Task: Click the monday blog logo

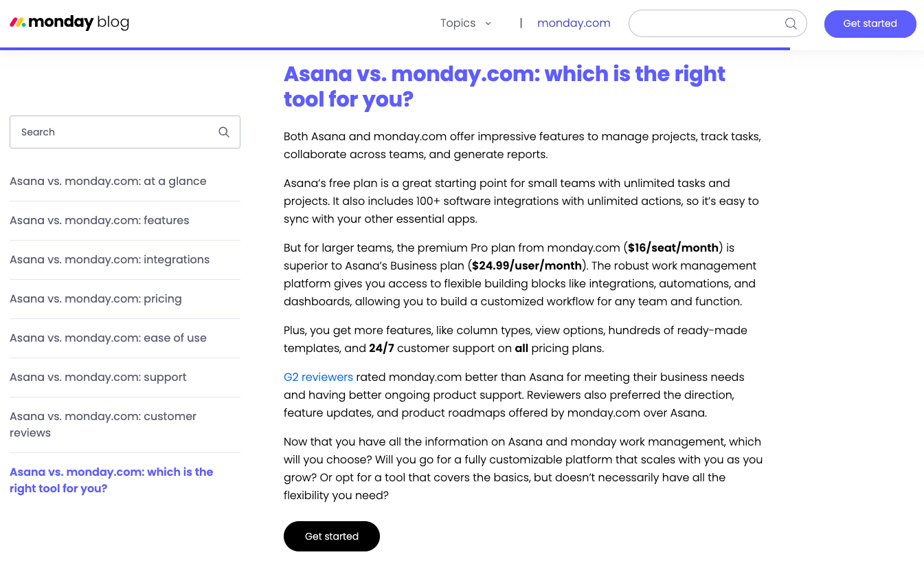Action: (x=69, y=23)
